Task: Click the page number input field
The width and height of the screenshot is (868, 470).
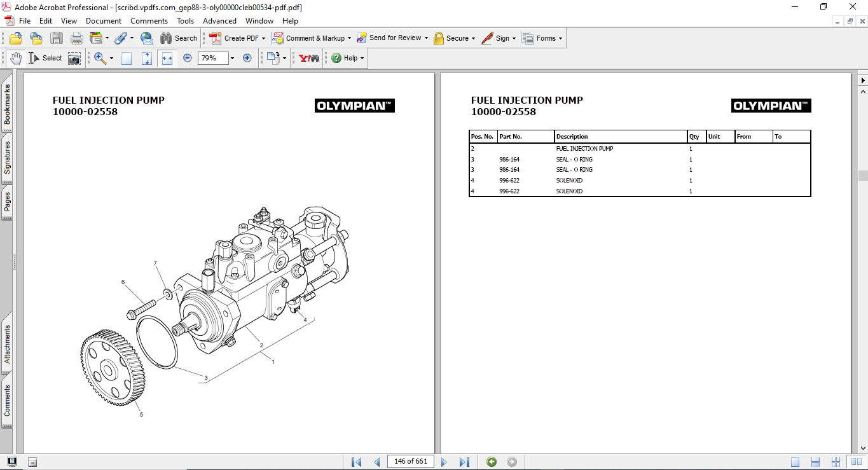Action: pyautogui.click(x=410, y=462)
